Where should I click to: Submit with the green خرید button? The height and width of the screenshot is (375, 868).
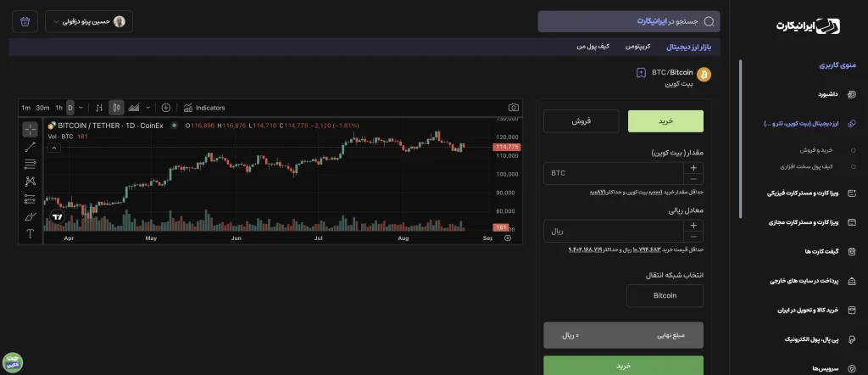pos(623,366)
